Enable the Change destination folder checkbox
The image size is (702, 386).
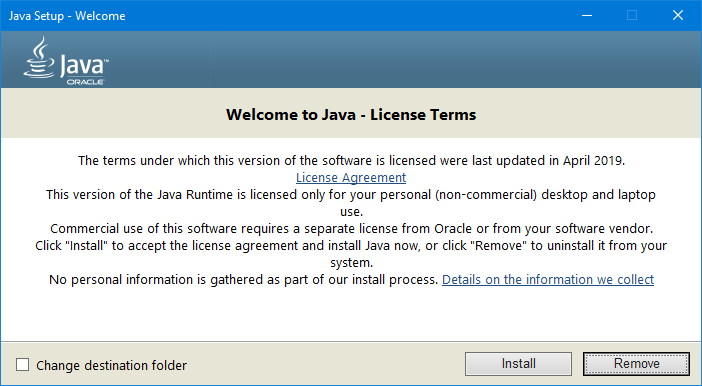[22, 365]
